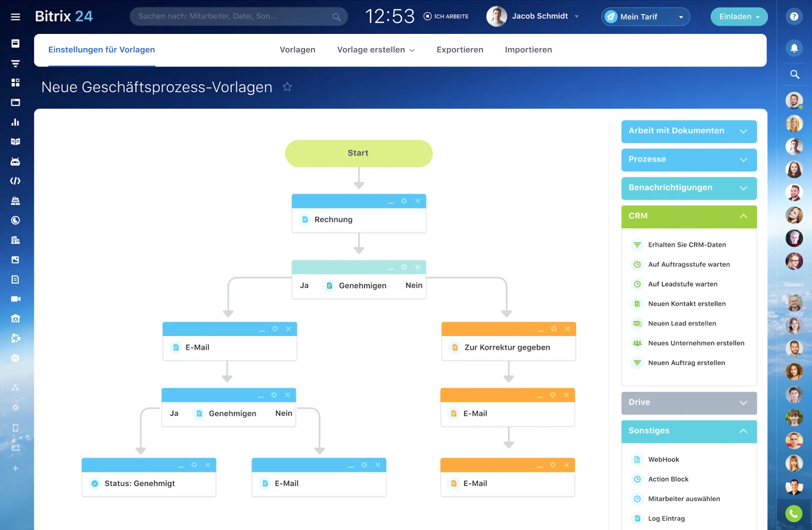This screenshot has height=530, width=812.
Task: Click the Neuen Kontakt erstellen icon
Action: tap(637, 304)
